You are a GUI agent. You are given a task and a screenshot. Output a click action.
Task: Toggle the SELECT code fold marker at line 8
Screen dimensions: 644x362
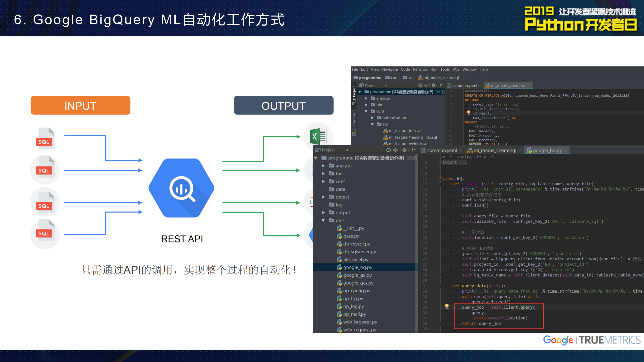(463, 122)
